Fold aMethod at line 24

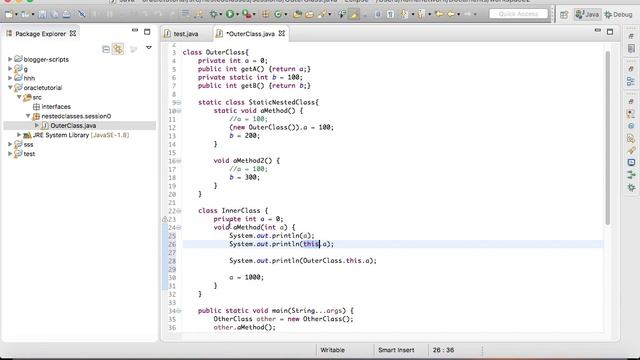179,227
